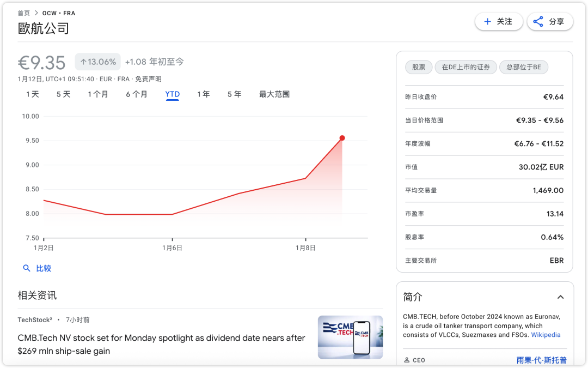This screenshot has height=368, width=588.
Task: Click the share icon next to 分享
Action: click(x=538, y=22)
